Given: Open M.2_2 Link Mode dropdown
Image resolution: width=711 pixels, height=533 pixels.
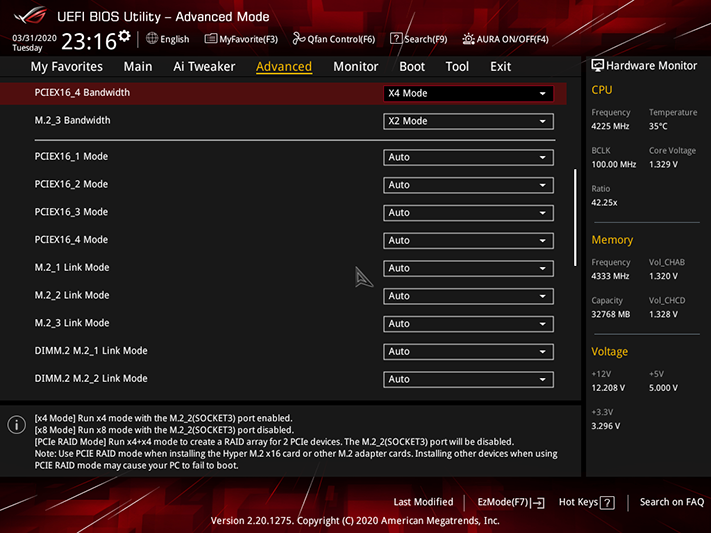Looking at the screenshot, I should point(468,296).
